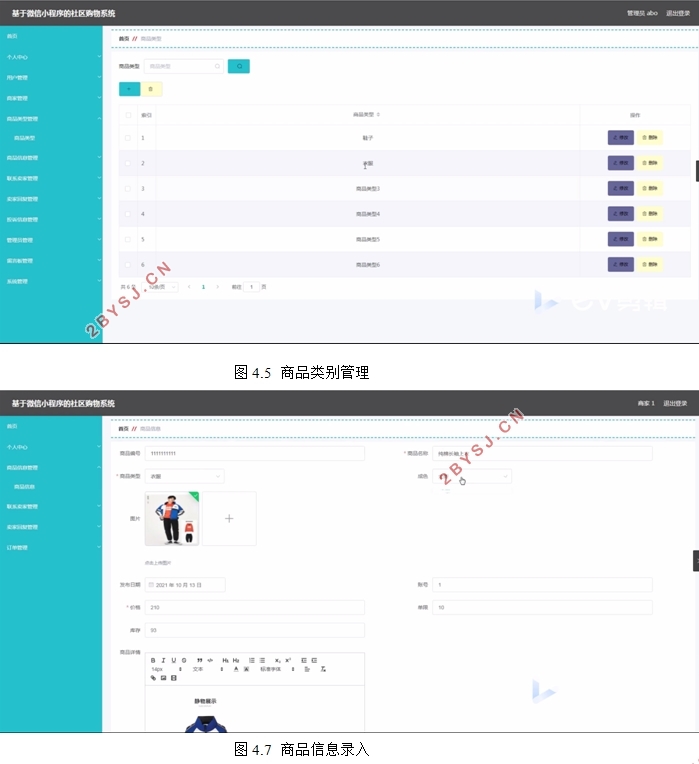Toggle bold in the rich text editor

click(153, 660)
